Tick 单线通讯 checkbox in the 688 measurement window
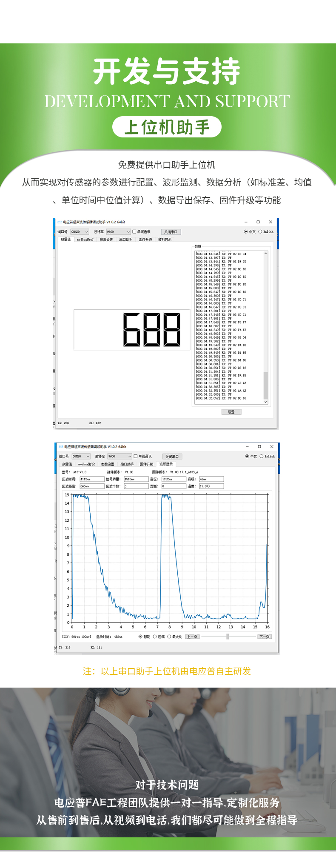336x868 pixels. [x=134, y=232]
